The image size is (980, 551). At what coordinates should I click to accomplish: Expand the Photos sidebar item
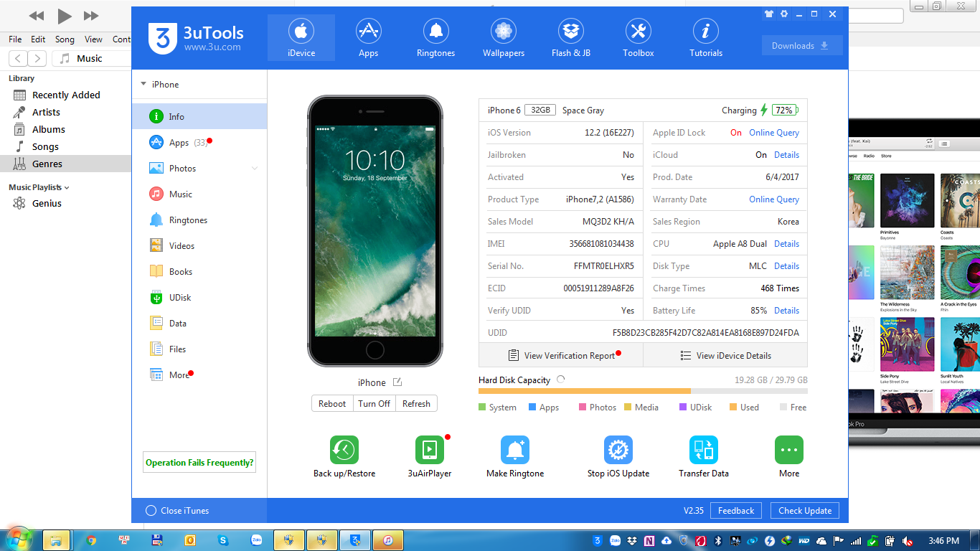coord(255,169)
